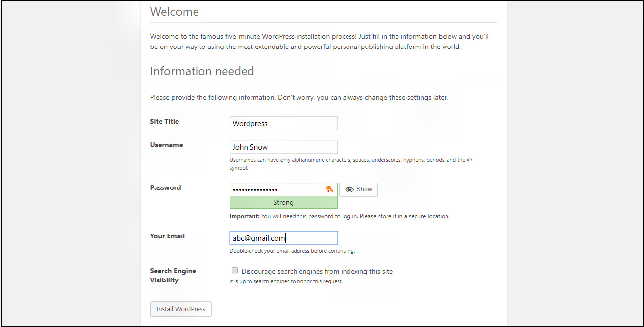
Task: Click the Search Engine Visibility label
Action: click(173, 276)
